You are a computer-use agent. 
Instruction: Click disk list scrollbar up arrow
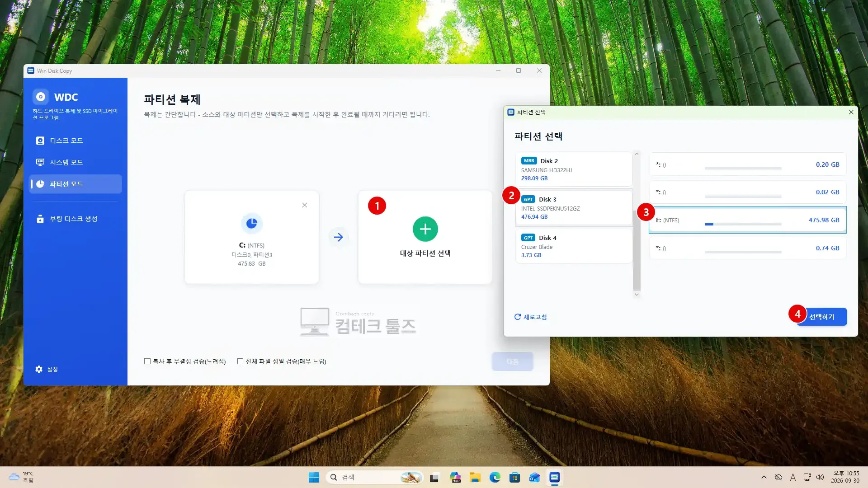(x=637, y=154)
